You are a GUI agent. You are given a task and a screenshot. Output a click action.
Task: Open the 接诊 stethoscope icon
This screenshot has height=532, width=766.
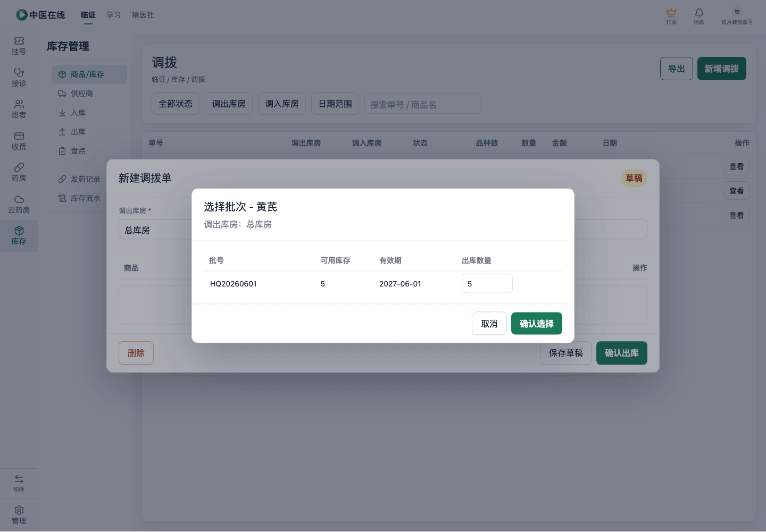click(x=19, y=78)
